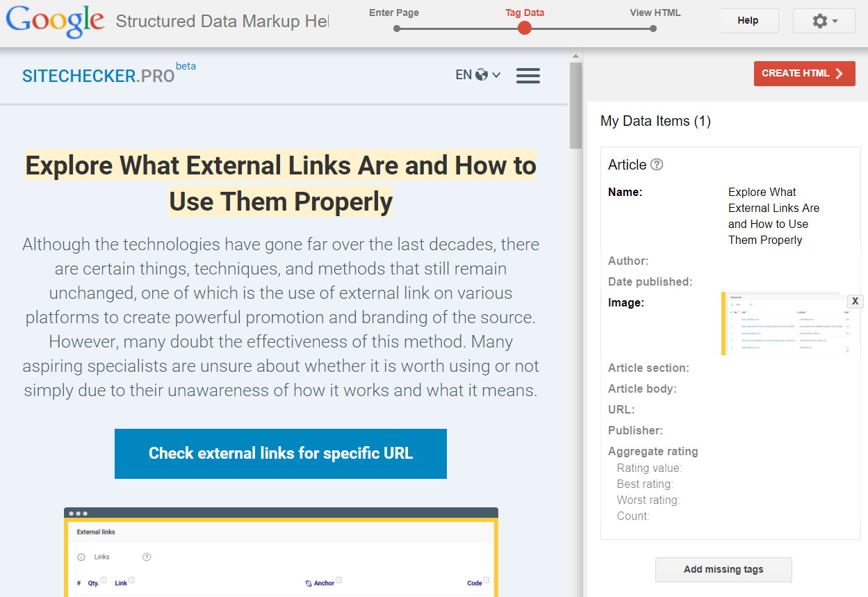Click the highlighted article headline
This screenshot has width=868, height=597.
(x=281, y=183)
